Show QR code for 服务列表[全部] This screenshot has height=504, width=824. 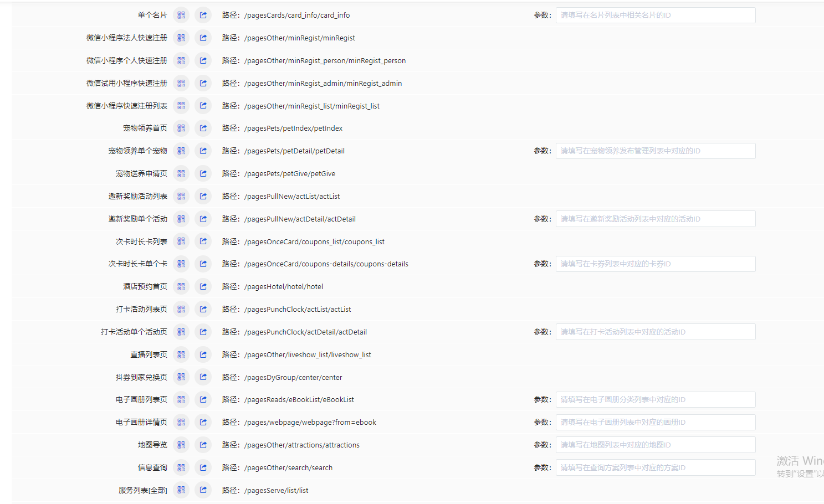[181, 490]
